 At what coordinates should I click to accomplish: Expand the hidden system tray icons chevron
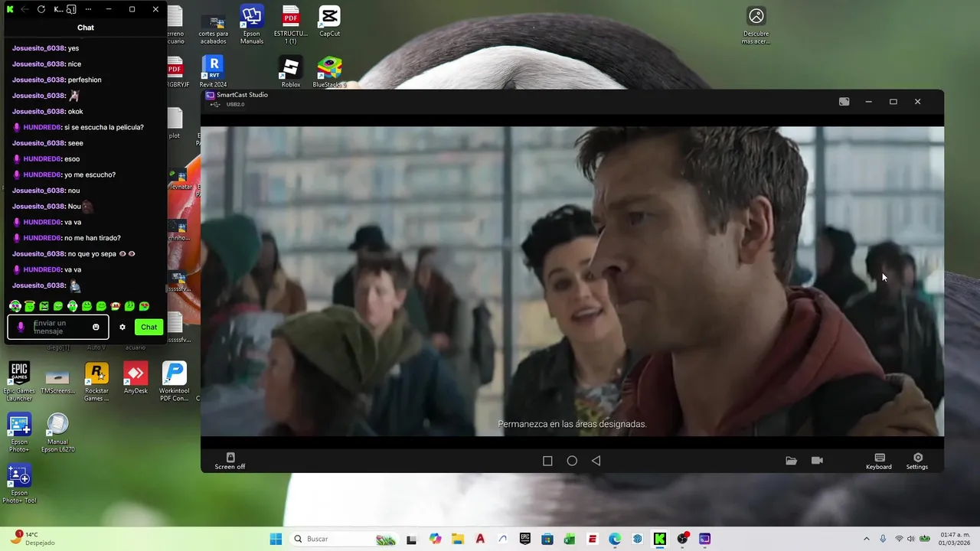(x=866, y=539)
